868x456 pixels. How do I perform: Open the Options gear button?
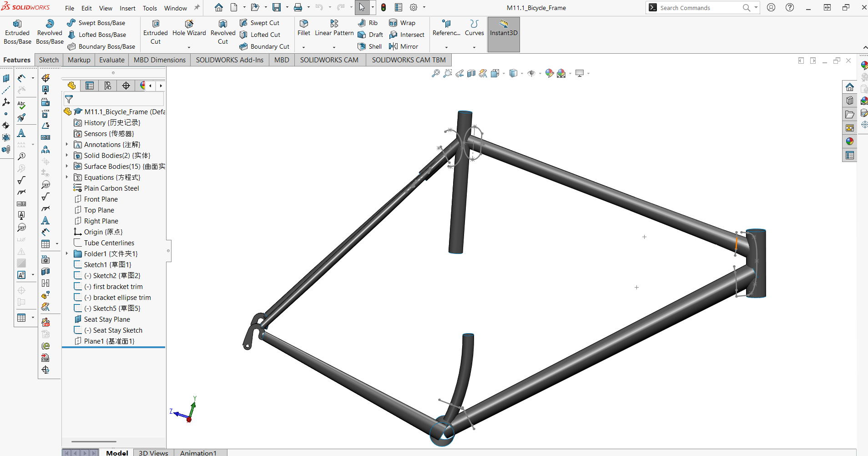[x=414, y=7]
